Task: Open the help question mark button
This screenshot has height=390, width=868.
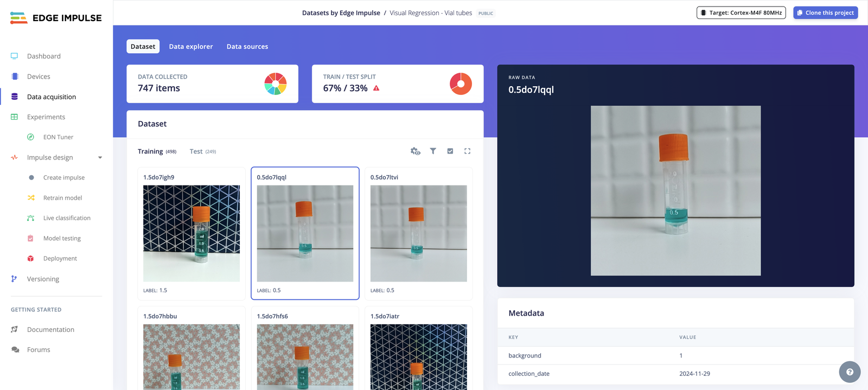Action: click(x=850, y=372)
